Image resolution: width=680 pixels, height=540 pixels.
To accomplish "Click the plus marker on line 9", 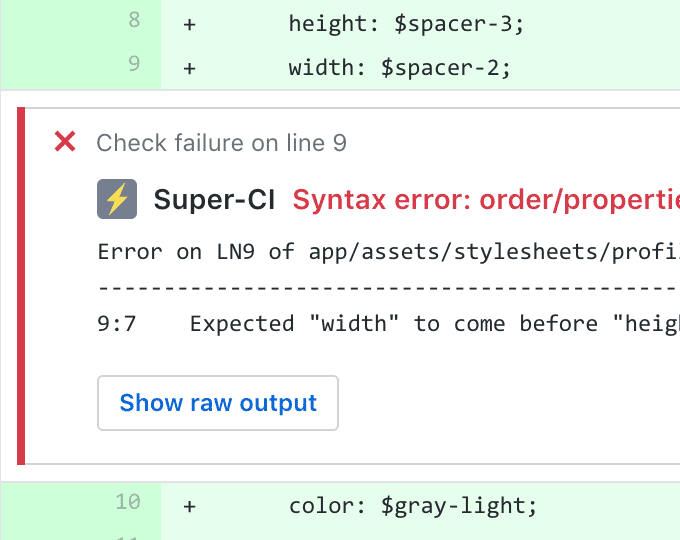I will click(x=188, y=69).
